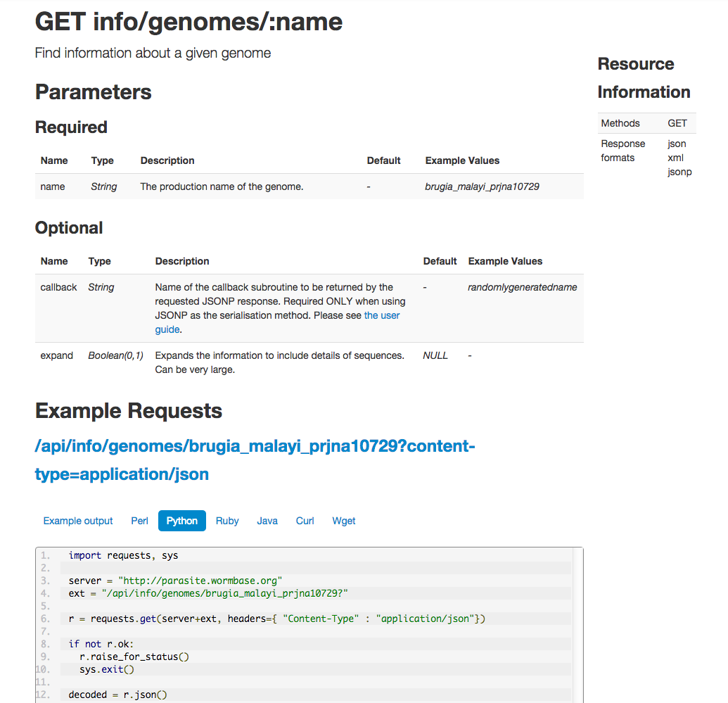
Task: Click the randomlygeneratedname example value
Action: (x=522, y=287)
